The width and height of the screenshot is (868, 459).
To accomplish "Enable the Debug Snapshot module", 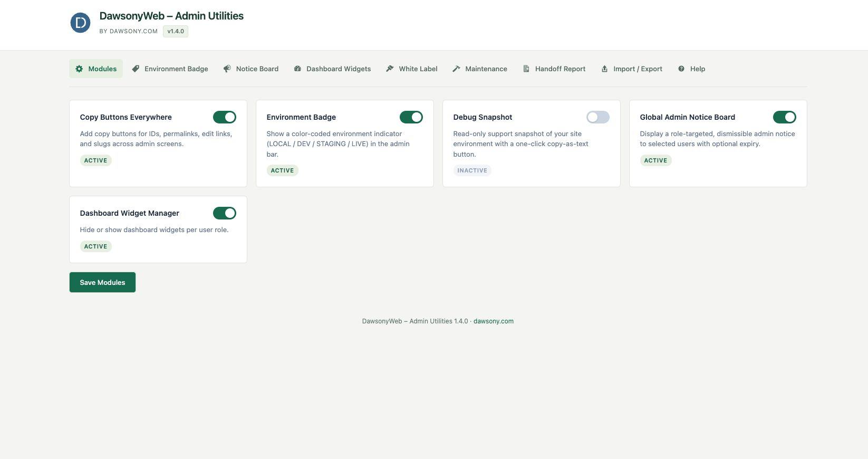I will [x=598, y=117].
